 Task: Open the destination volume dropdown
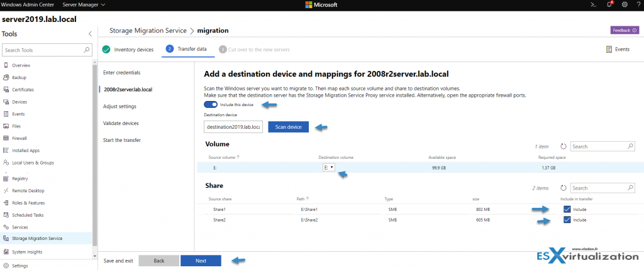pyautogui.click(x=328, y=168)
